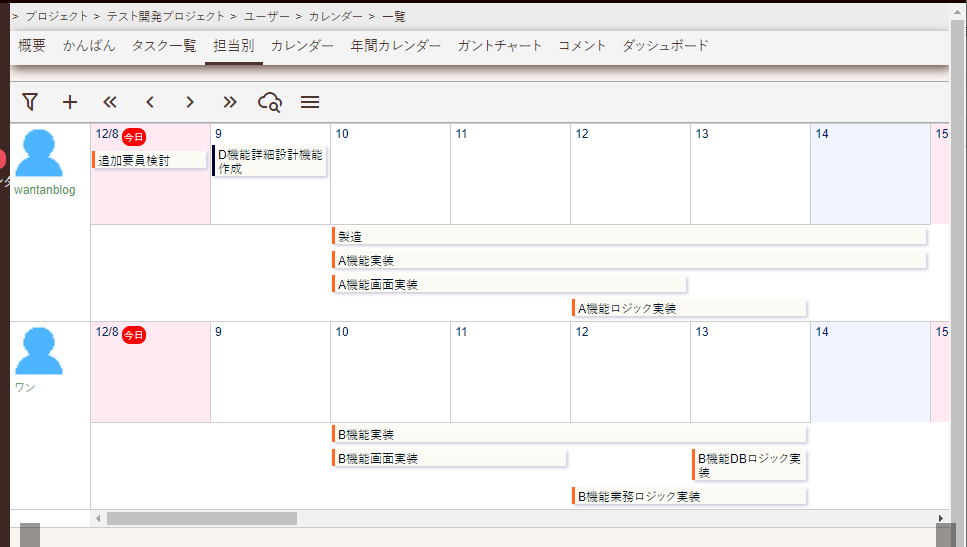This screenshot has width=967, height=547.
Task: Open task B機能業務ロジック実装 bar
Action: (x=689, y=496)
